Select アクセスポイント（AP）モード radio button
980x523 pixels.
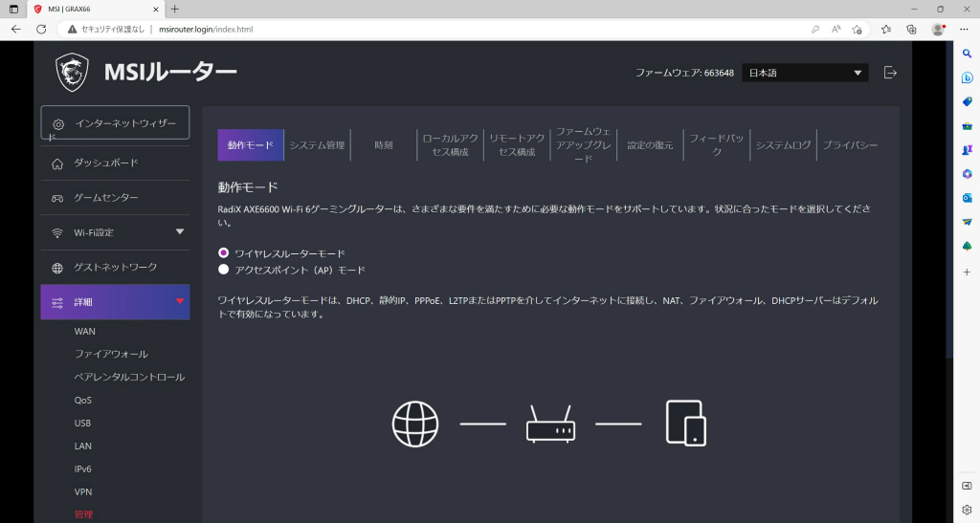[223, 270]
